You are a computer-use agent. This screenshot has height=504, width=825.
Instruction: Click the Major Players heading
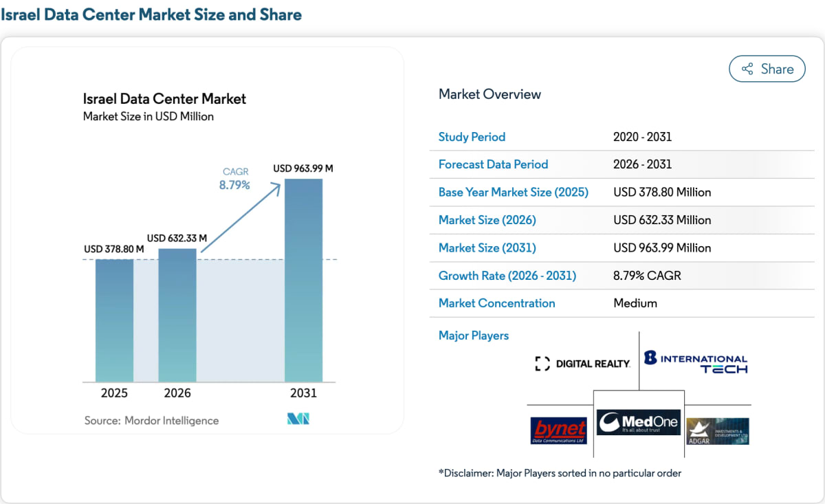474,336
